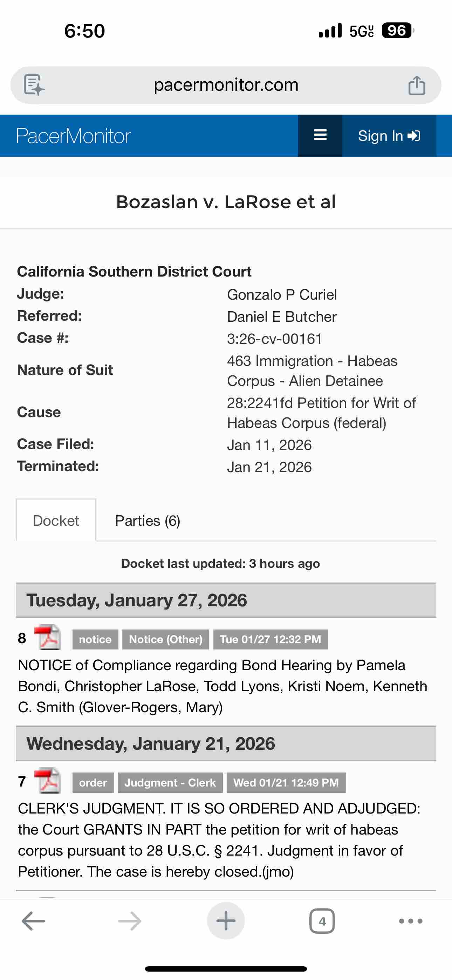Click the gray 'notice' tag label
Viewport: 452px width, 980px height.
click(95, 639)
